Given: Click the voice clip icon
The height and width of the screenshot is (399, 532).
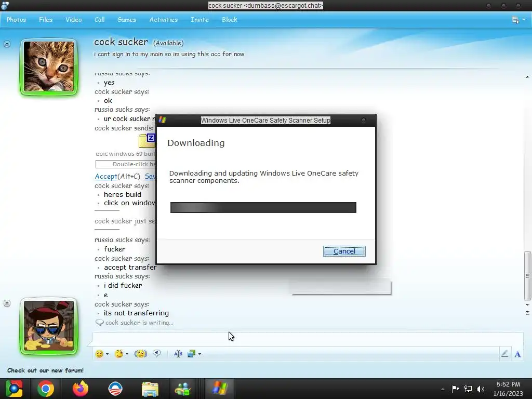Looking at the screenshot, I should pos(157,353).
